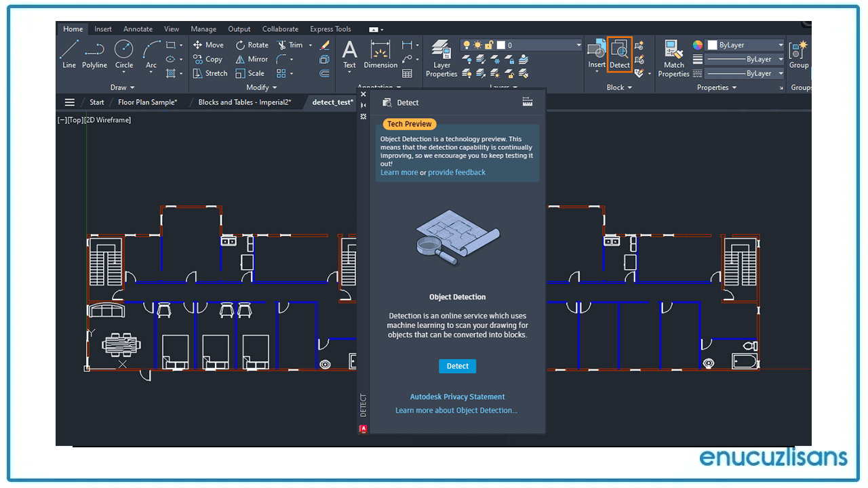Expand the Properties panel
This screenshot has height=488, width=868.
(717, 87)
